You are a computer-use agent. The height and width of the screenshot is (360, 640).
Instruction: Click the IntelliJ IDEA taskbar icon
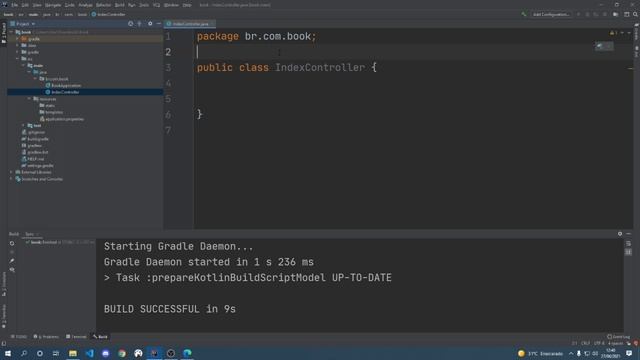click(x=155, y=353)
